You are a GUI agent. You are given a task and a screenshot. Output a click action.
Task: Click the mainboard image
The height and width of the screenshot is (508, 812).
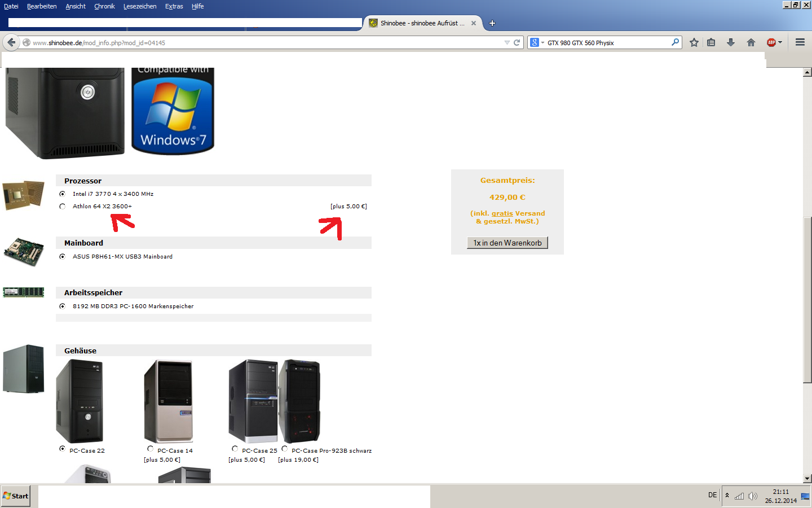(24, 252)
